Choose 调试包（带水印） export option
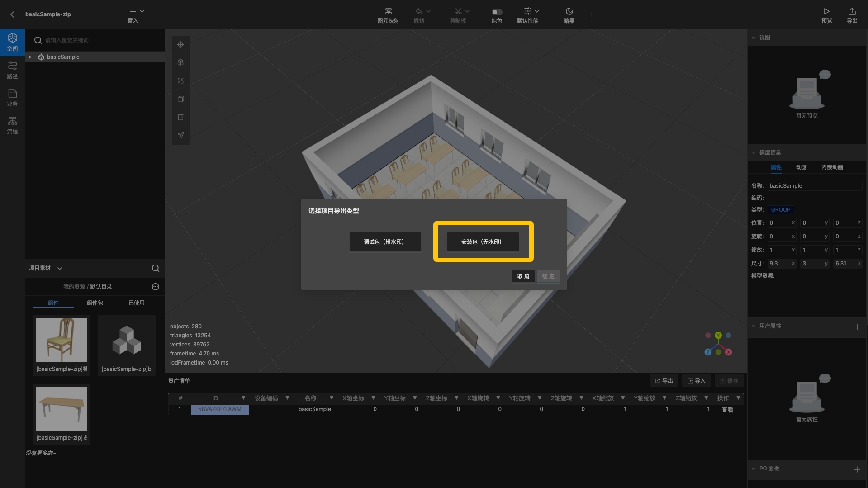This screenshot has width=868, height=488. (x=385, y=242)
